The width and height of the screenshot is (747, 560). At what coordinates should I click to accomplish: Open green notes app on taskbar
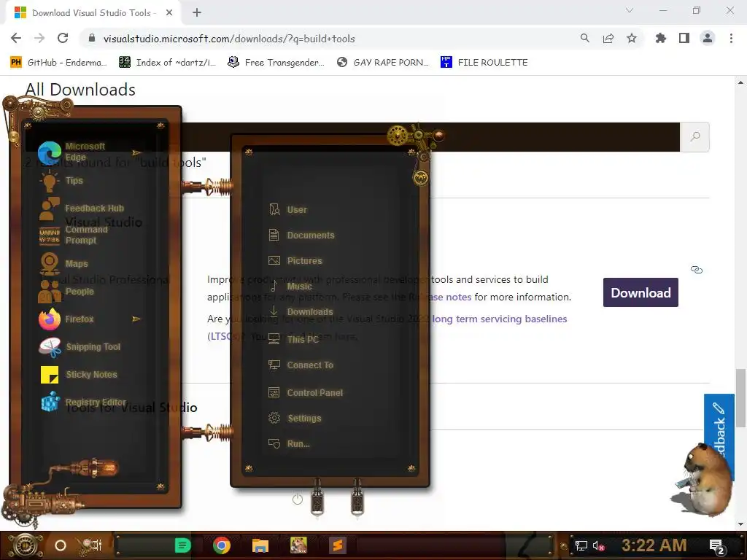tap(182, 545)
